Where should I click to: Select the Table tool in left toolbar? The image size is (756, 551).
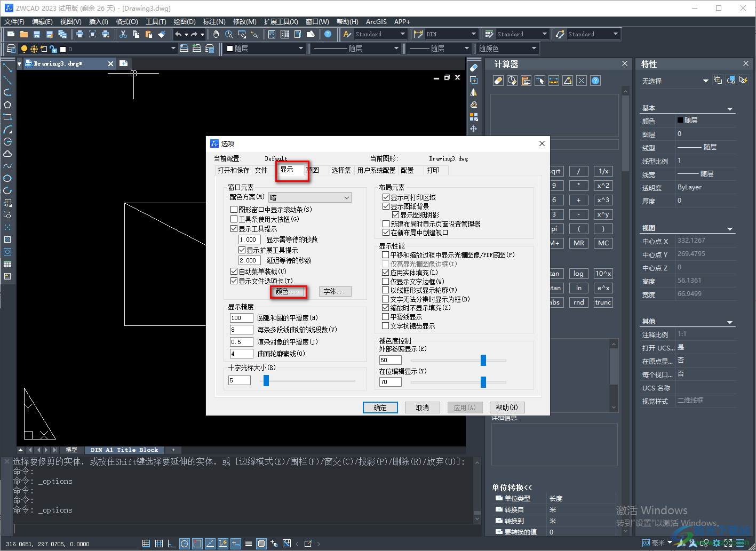click(7, 264)
